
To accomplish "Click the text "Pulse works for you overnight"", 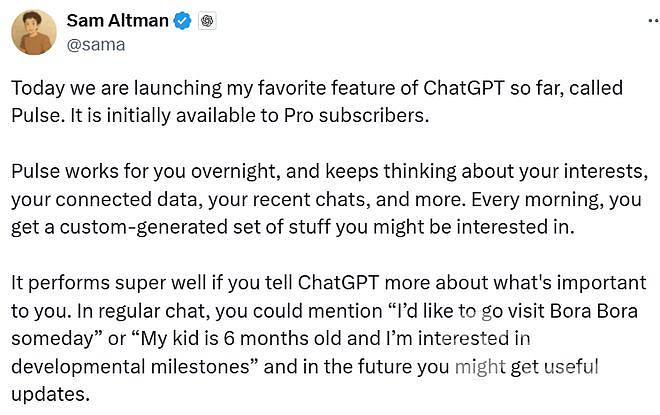I will 128,171.
